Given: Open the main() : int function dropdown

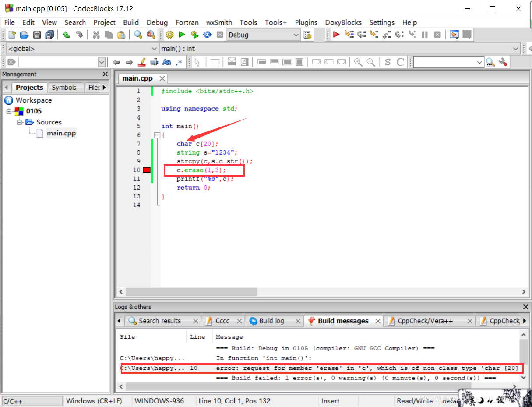Looking at the screenshot, I should click(x=515, y=49).
